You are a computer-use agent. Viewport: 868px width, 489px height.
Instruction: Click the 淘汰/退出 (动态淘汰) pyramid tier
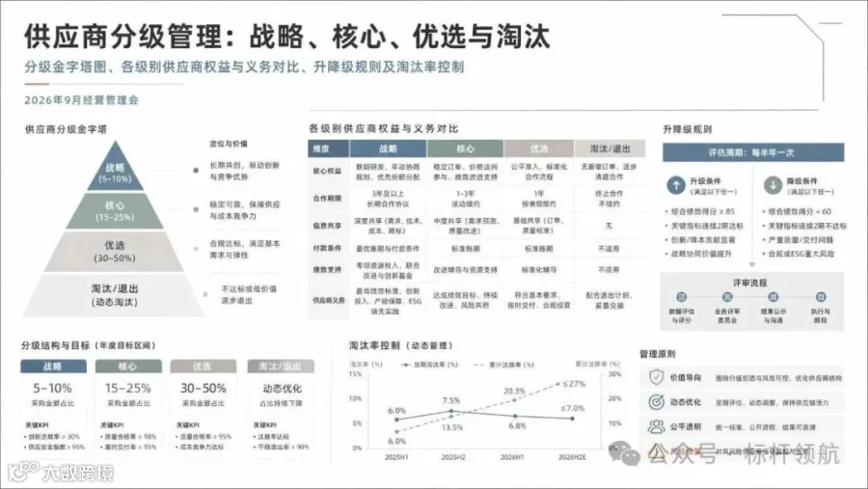click(x=114, y=295)
